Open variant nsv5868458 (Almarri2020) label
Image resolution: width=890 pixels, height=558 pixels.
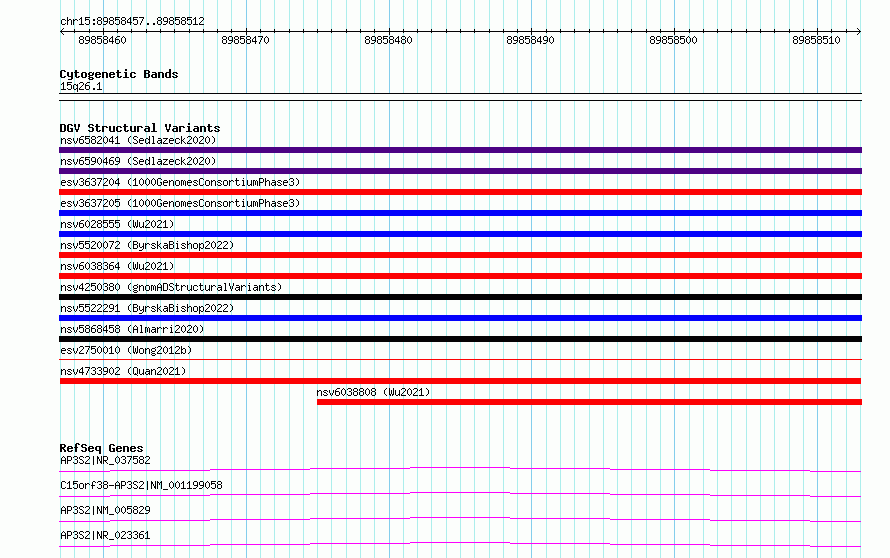132,329
